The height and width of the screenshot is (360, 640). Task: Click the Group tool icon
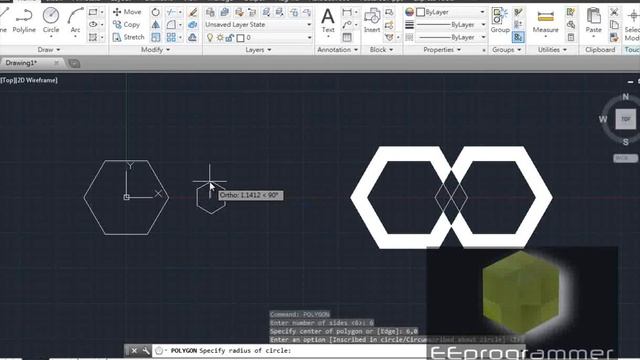click(500, 20)
